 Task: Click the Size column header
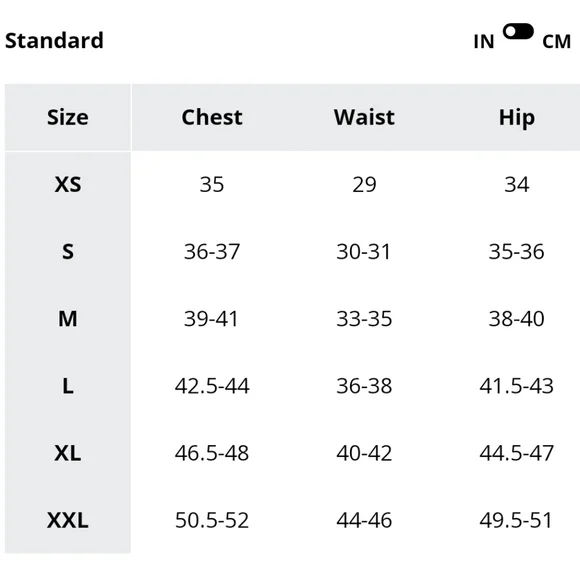coord(68,118)
